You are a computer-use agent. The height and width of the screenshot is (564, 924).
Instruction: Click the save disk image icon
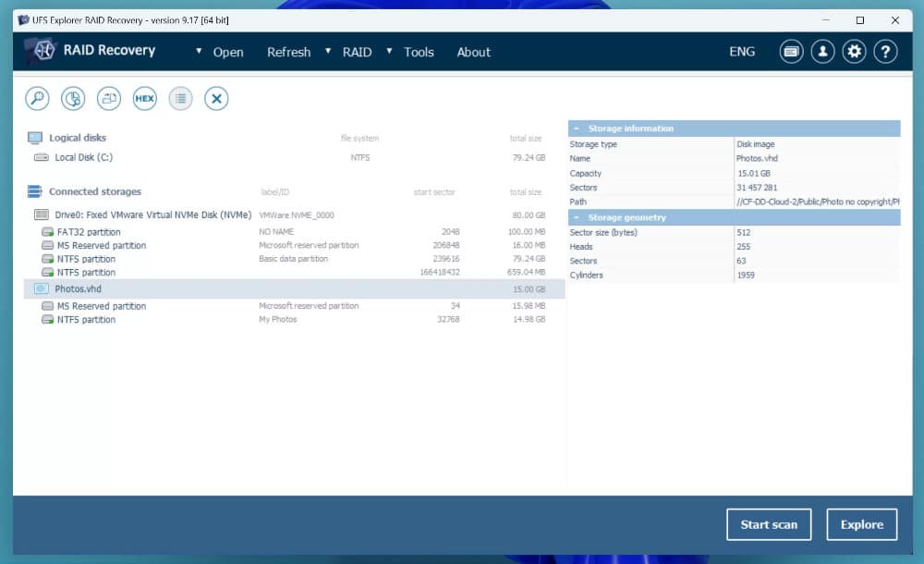click(x=109, y=99)
